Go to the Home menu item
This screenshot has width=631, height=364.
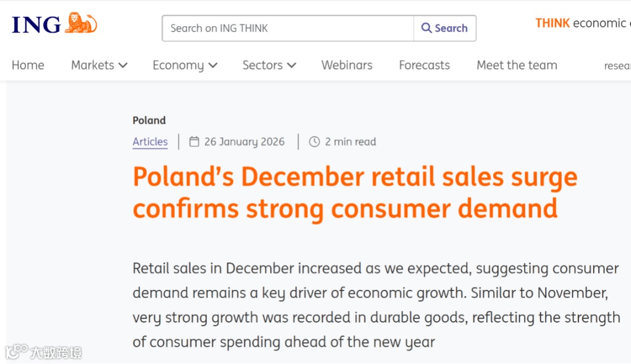28,65
